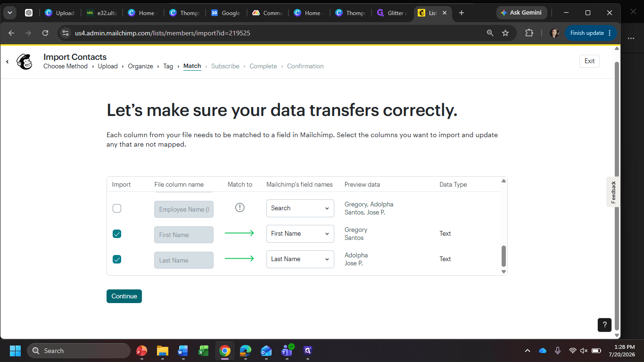
Task: Click the Confirmation step in breadcrumb
Action: [x=305, y=66]
